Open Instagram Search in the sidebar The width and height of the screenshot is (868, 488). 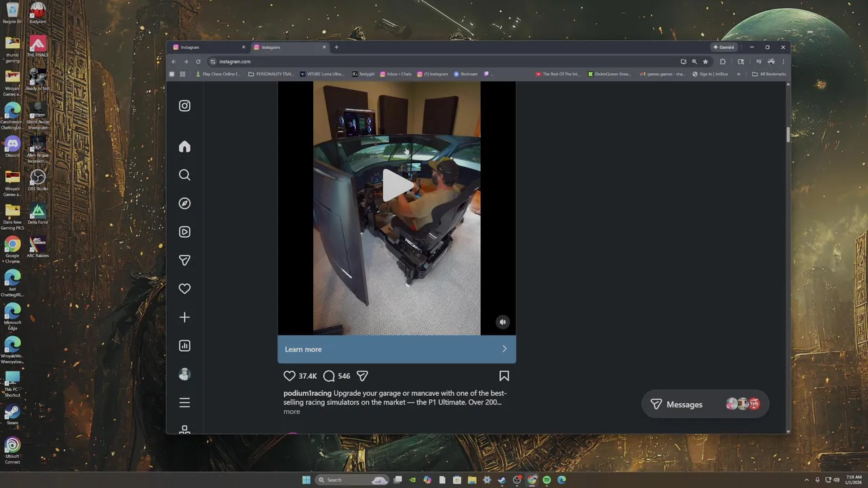coord(184,175)
